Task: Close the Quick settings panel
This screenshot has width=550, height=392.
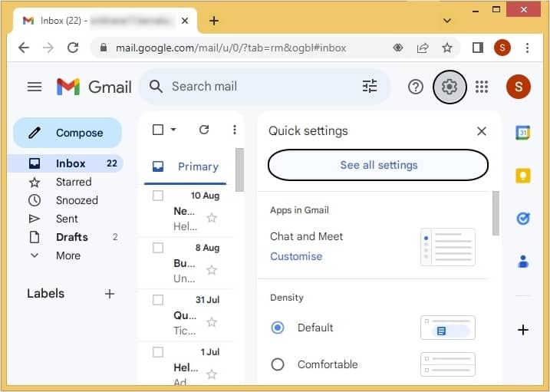Action: 482,131
